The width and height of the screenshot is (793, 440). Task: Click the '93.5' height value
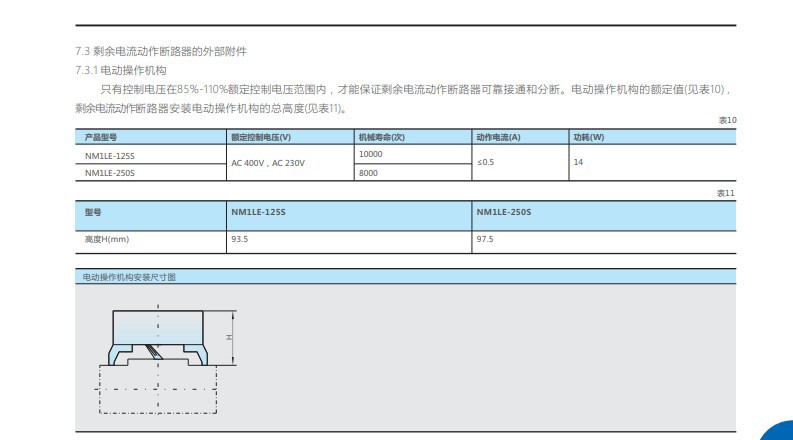240,239
